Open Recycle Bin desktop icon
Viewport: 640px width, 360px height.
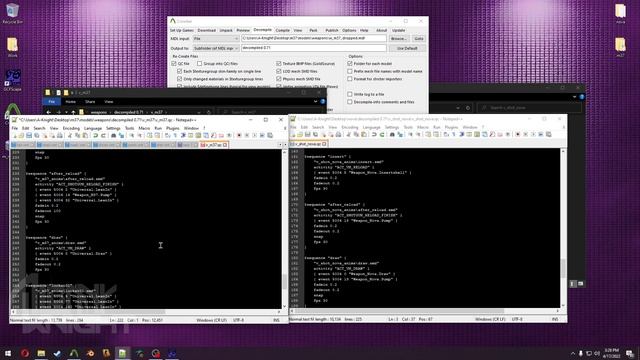(12, 13)
